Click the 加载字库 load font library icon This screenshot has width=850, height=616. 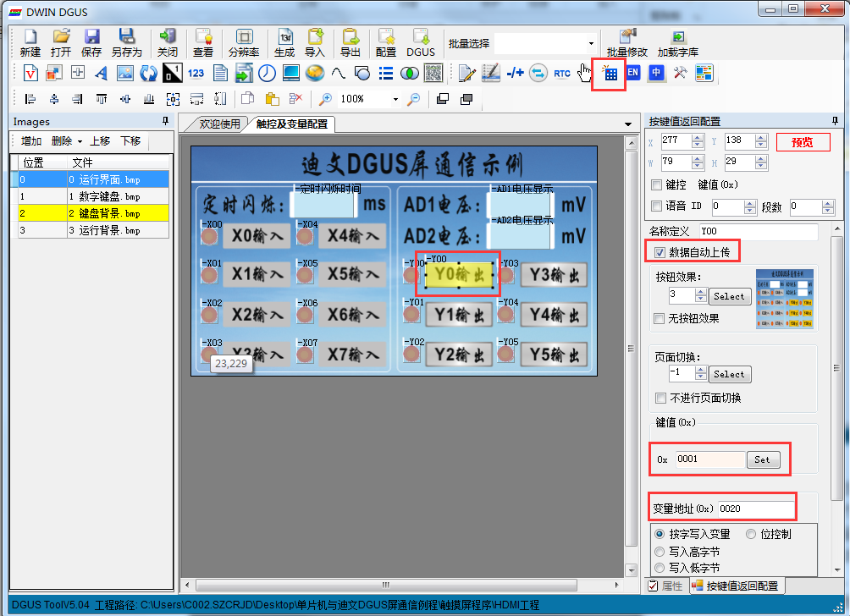678,43
